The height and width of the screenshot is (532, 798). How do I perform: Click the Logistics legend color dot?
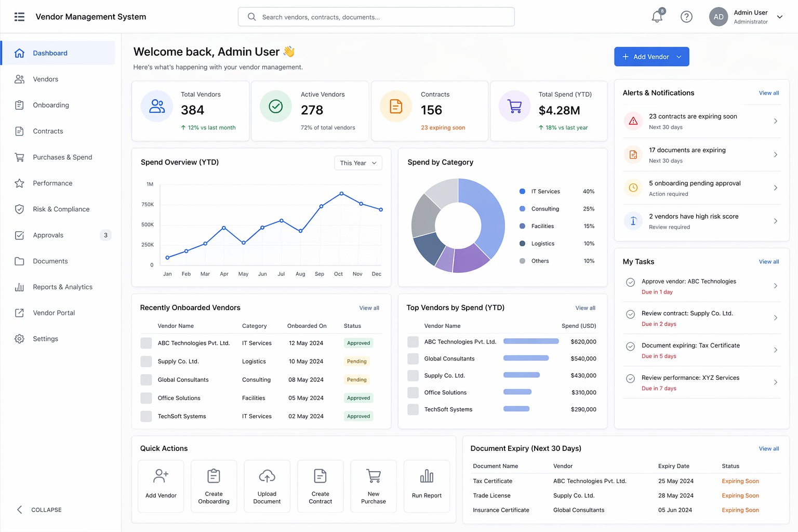pyautogui.click(x=522, y=244)
